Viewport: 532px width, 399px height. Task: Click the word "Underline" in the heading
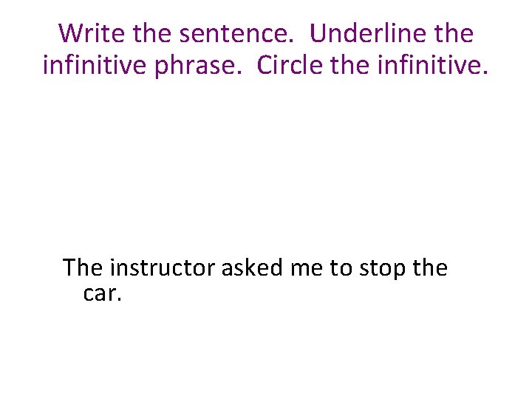coord(368,33)
